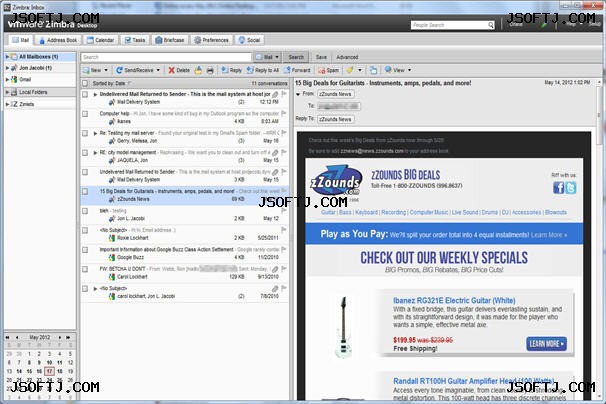The image size is (606, 404).
Task: Open the Social tab
Action: point(249,40)
